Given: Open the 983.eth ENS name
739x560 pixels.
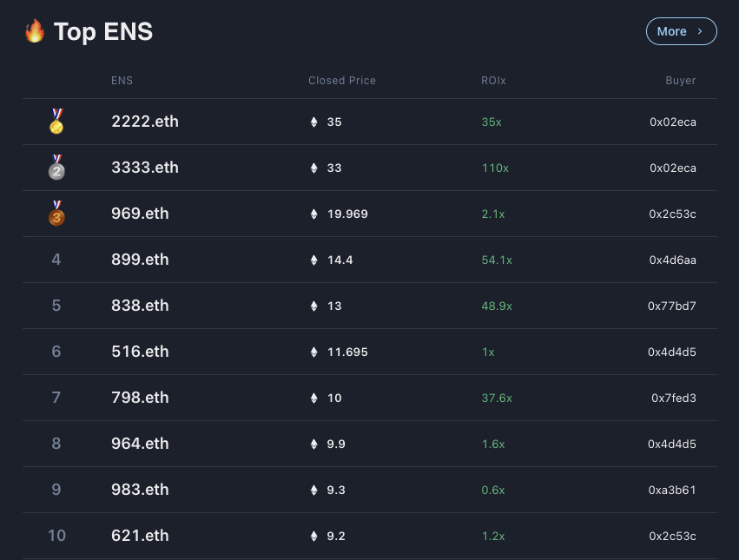Looking at the screenshot, I should [140, 490].
